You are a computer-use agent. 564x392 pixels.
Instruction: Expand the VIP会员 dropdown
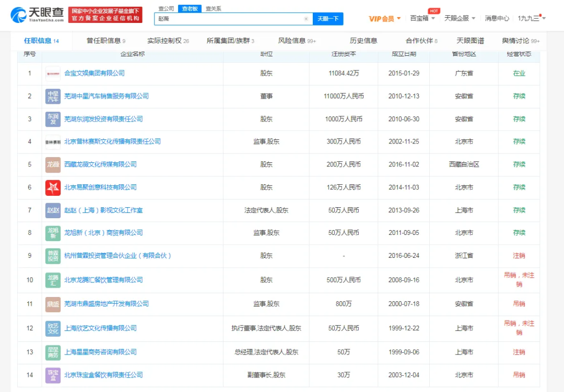tap(384, 19)
